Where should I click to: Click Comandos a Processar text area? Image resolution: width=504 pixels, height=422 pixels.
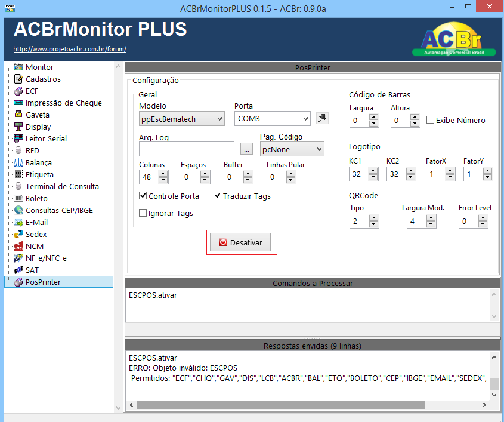tap(308, 305)
